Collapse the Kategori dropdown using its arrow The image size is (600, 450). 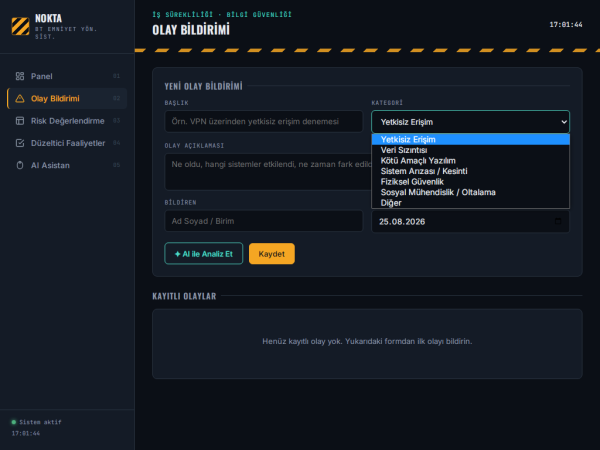click(564, 122)
